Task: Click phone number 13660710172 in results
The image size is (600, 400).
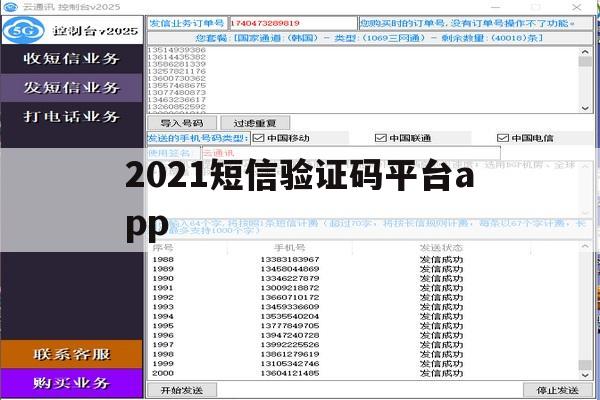Action: [x=290, y=297]
